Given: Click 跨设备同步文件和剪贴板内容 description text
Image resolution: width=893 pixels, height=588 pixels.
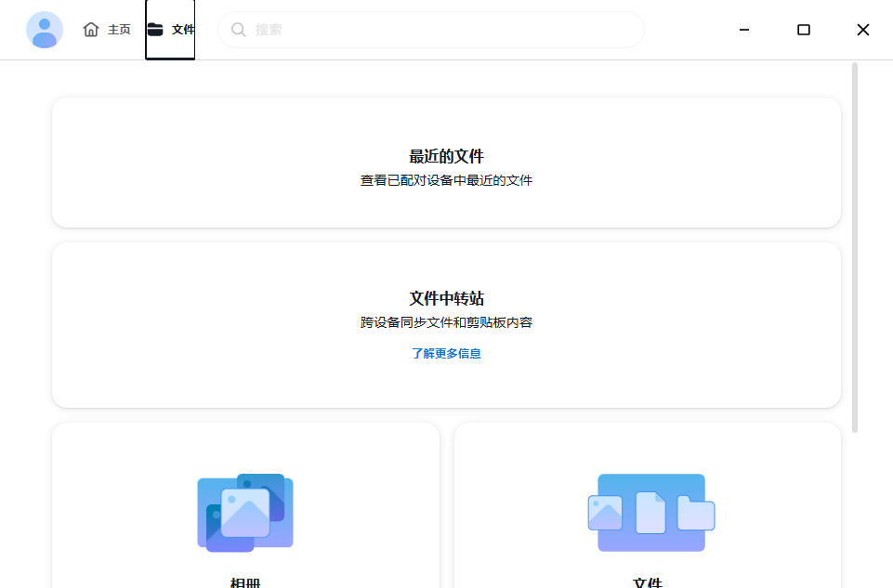Looking at the screenshot, I should point(446,322).
